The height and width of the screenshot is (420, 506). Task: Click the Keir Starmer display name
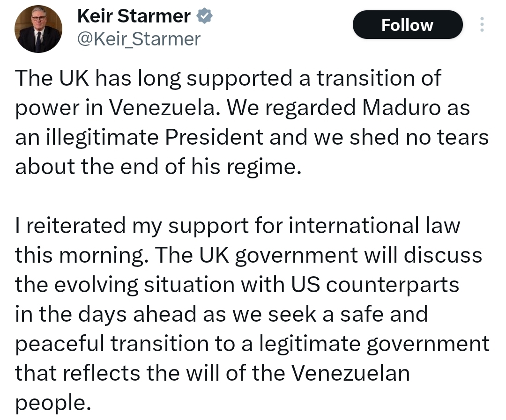134,16
